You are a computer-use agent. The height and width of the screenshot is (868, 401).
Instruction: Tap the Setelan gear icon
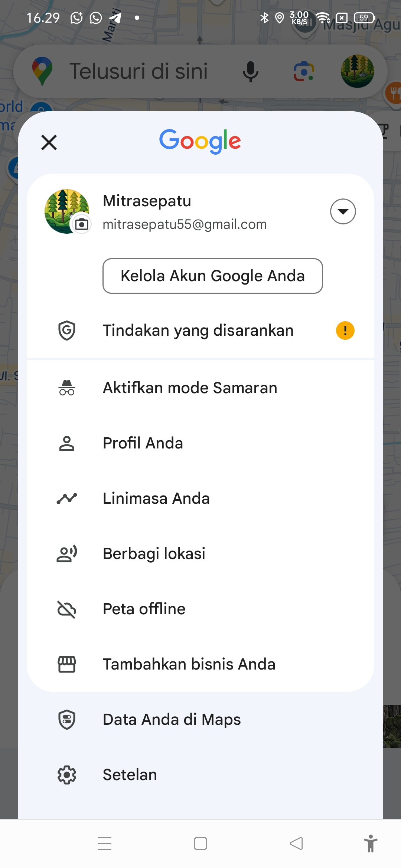[x=67, y=775]
